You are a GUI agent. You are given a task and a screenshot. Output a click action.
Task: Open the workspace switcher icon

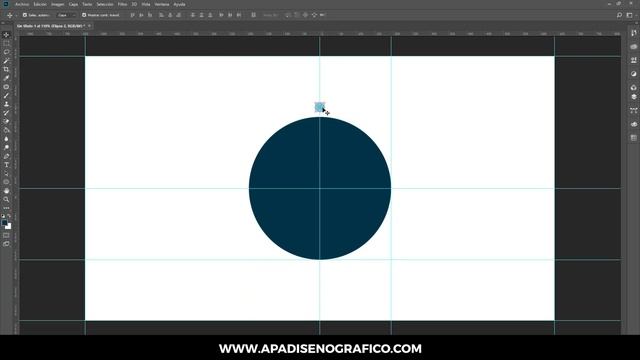pyautogui.click(x=630, y=15)
